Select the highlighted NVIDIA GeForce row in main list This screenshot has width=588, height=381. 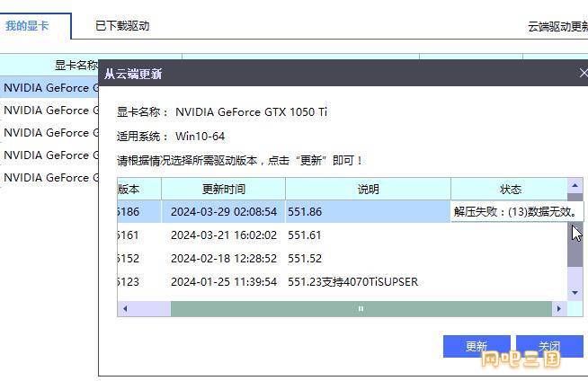49,88
